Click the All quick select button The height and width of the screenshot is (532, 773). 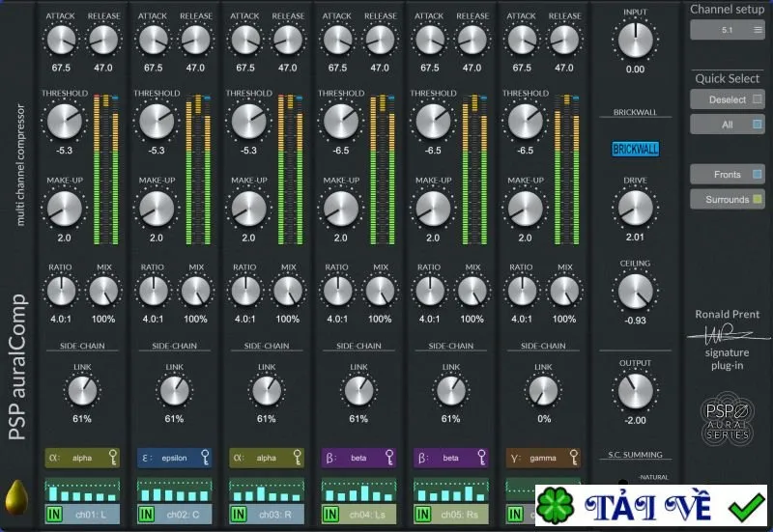(x=728, y=125)
